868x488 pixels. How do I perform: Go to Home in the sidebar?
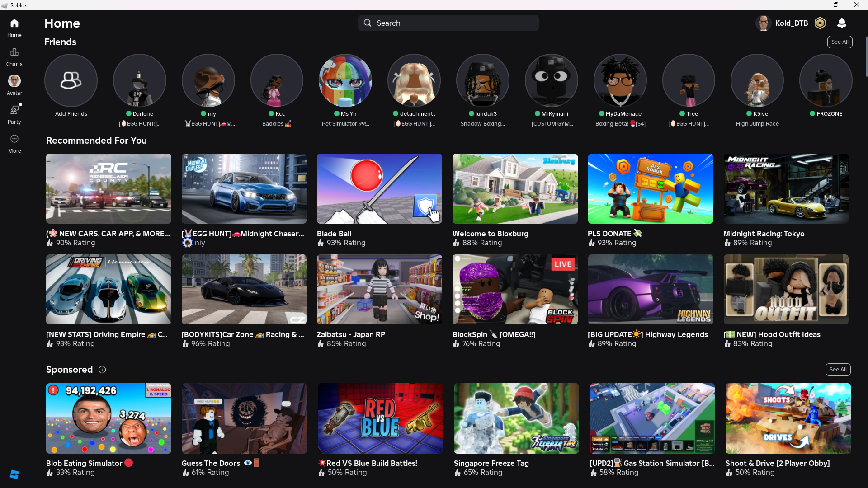point(14,23)
